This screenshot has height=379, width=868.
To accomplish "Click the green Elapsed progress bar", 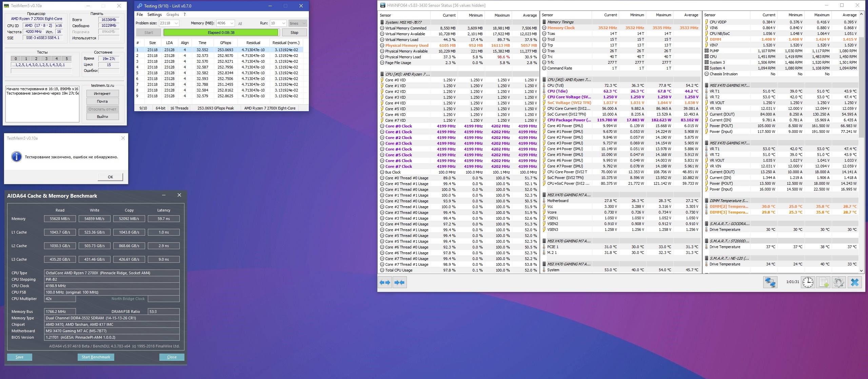I will click(x=221, y=33).
